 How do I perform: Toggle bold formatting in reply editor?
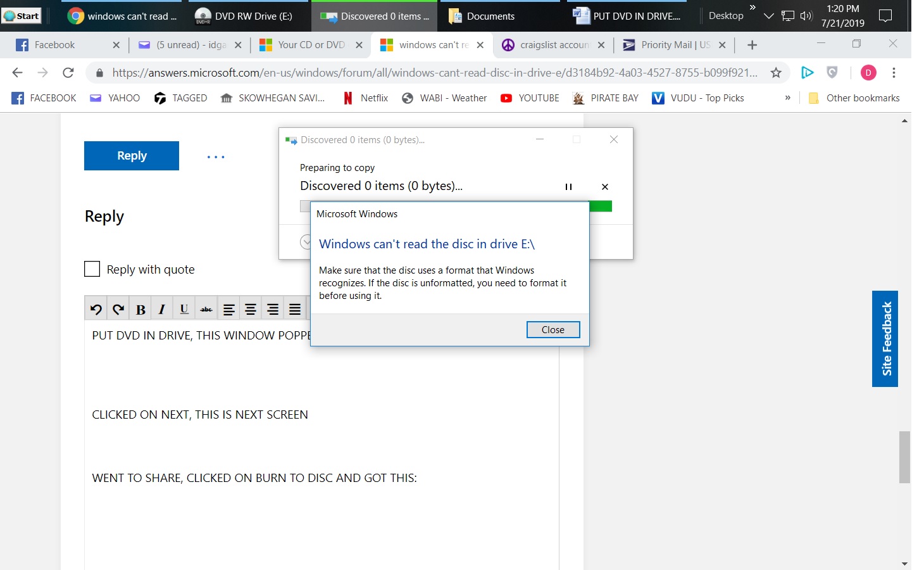click(140, 309)
